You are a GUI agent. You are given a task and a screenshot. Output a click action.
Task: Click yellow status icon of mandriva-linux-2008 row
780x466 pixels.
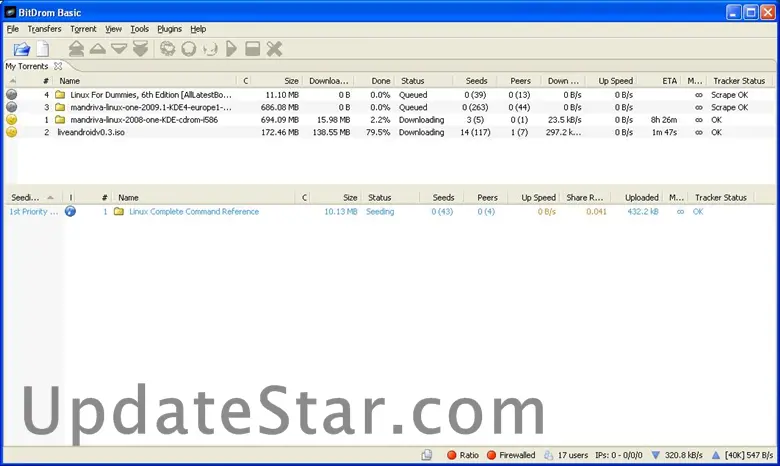click(x=11, y=119)
